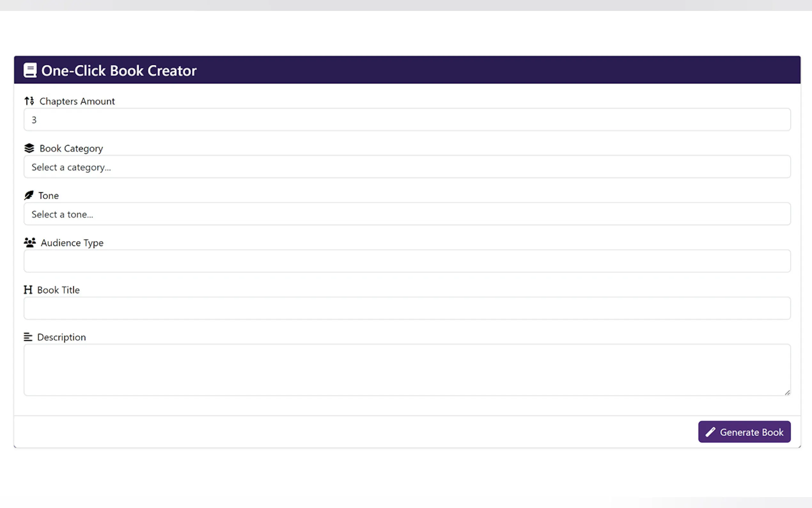Open the Book Category dropdown
The image size is (812, 508).
pyautogui.click(x=407, y=167)
